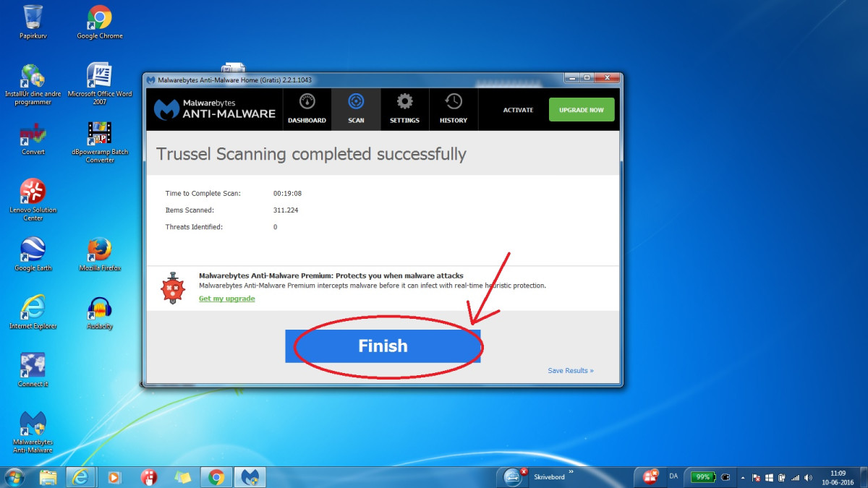Image resolution: width=868 pixels, height=488 pixels.
Task: Switch to Google Chrome on the taskbar
Action: (x=216, y=477)
